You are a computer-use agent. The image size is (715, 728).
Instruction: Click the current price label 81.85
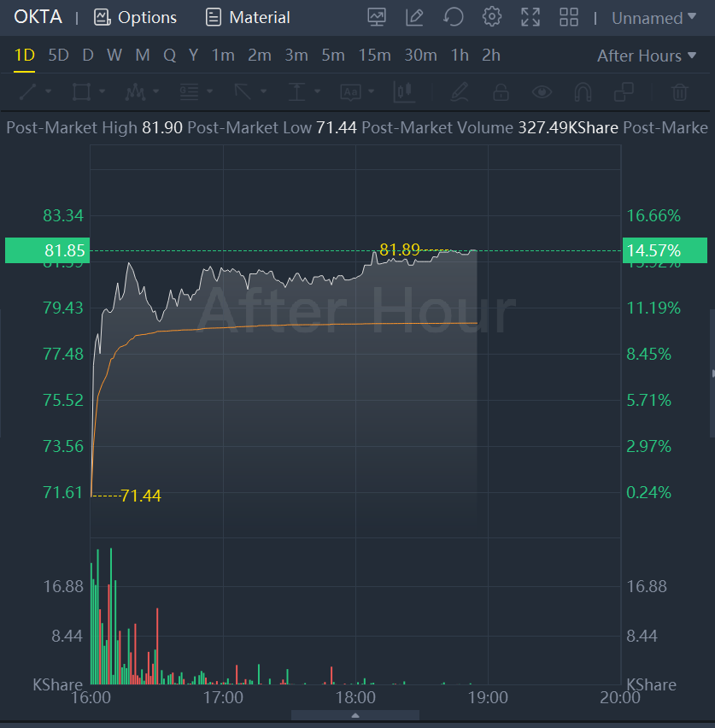pyautogui.click(x=47, y=250)
